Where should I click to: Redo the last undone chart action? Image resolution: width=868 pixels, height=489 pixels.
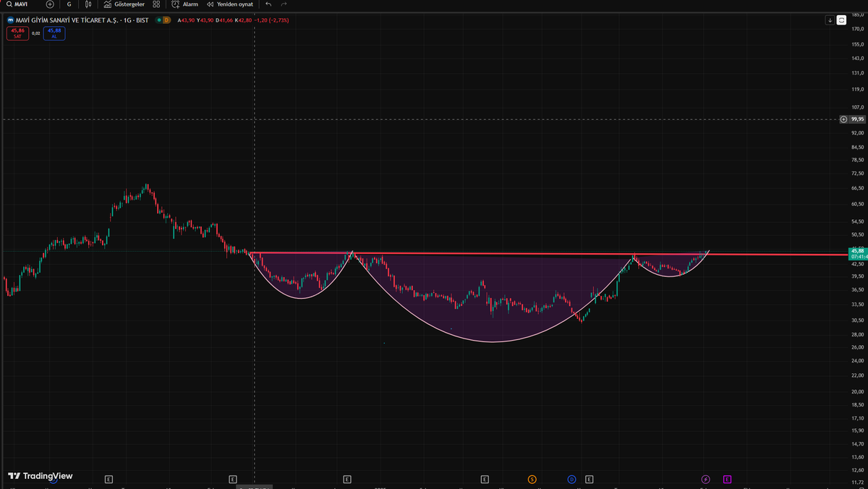click(284, 4)
